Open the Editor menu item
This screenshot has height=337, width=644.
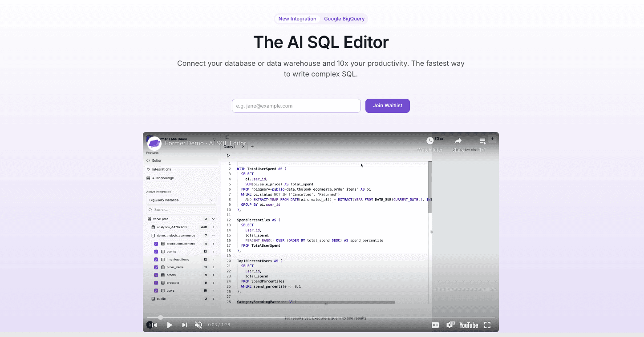[181, 160]
